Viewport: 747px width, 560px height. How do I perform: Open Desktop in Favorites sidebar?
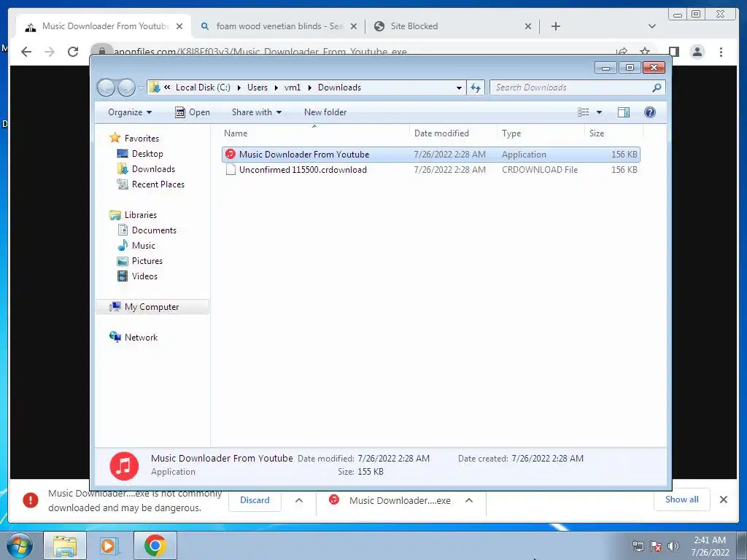click(x=147, y=154)
